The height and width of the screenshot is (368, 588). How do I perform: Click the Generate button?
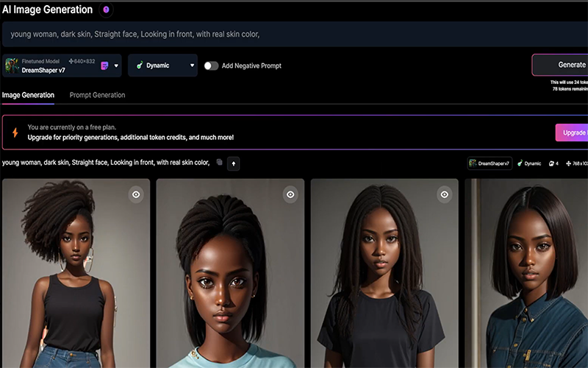pyautogui.click(x=560, y=65)
